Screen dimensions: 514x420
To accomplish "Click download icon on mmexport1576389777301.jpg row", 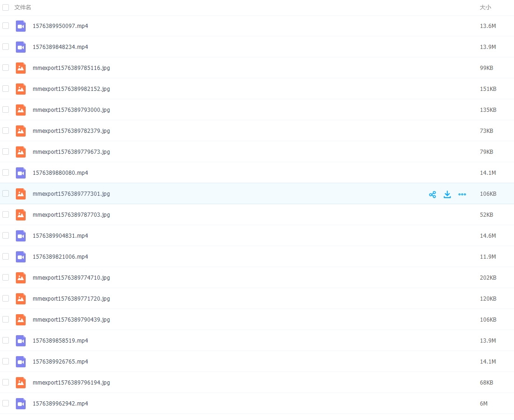I will (447, 194).
